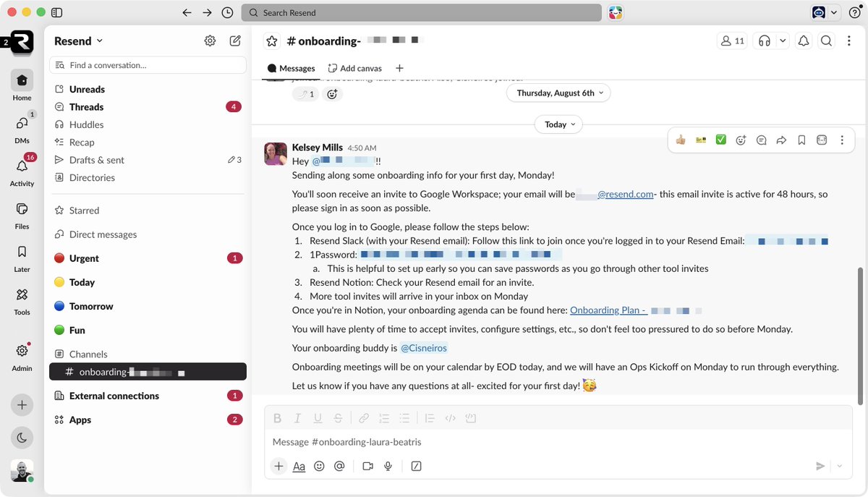Screen dimensions: 868x497
Task: Add a new tab with plus
Action: click(x=399, y=69)
